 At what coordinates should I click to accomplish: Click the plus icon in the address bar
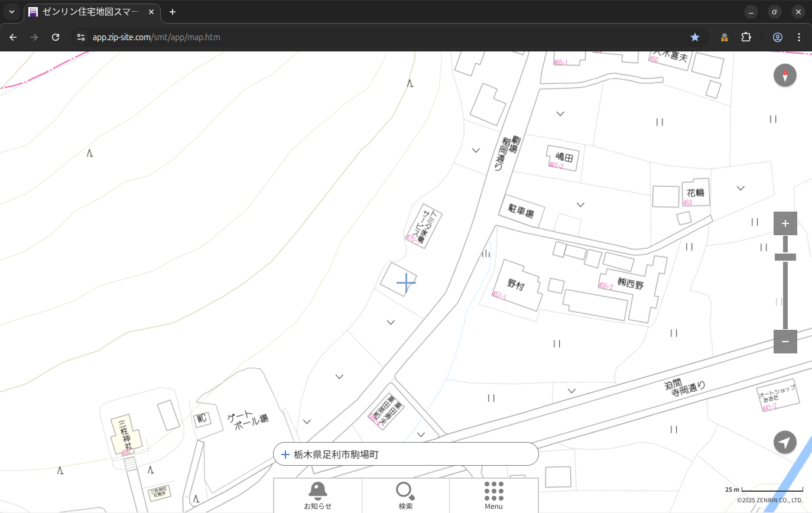[x=285, y=454]
